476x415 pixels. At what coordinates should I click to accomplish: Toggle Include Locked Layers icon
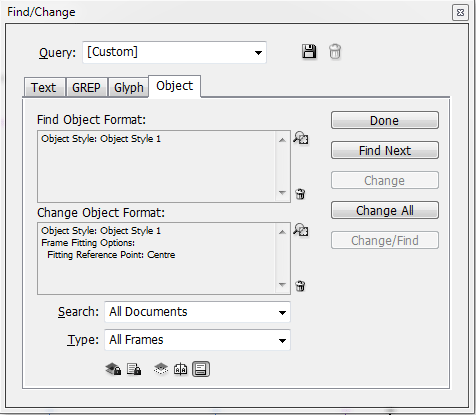(113, 369)
